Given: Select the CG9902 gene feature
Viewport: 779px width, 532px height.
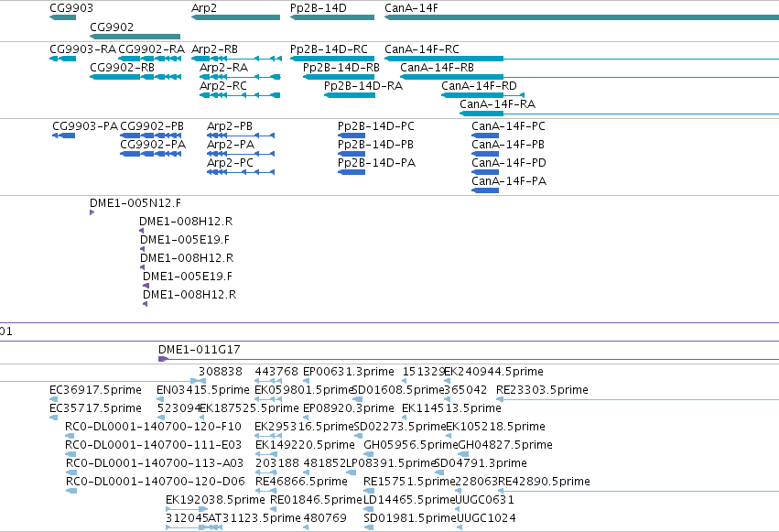Looking at the screenshot, I should click(x=135, y=37).
